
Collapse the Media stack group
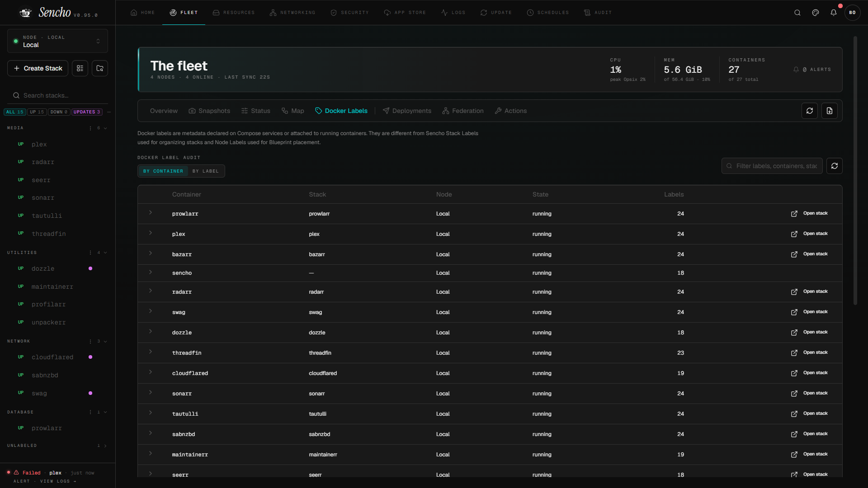pyautogui.click(x=105, y=128)
